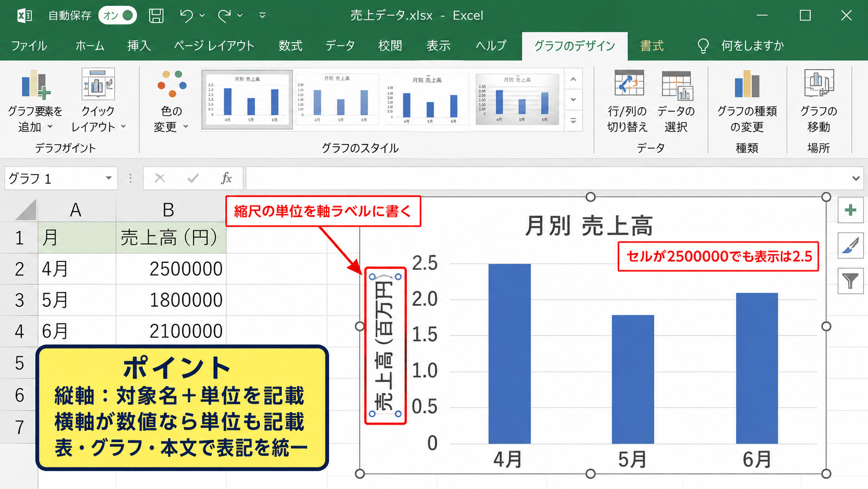The height and width of the screenshot is (489, 868).
Task: Toggle the 自動保存 switch off
Action: point(117,16)
